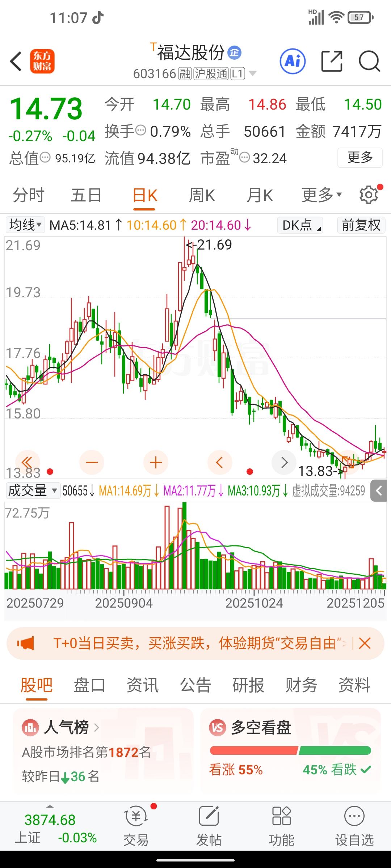
Task: Open the 财务 tab
Action: (301, 685)
